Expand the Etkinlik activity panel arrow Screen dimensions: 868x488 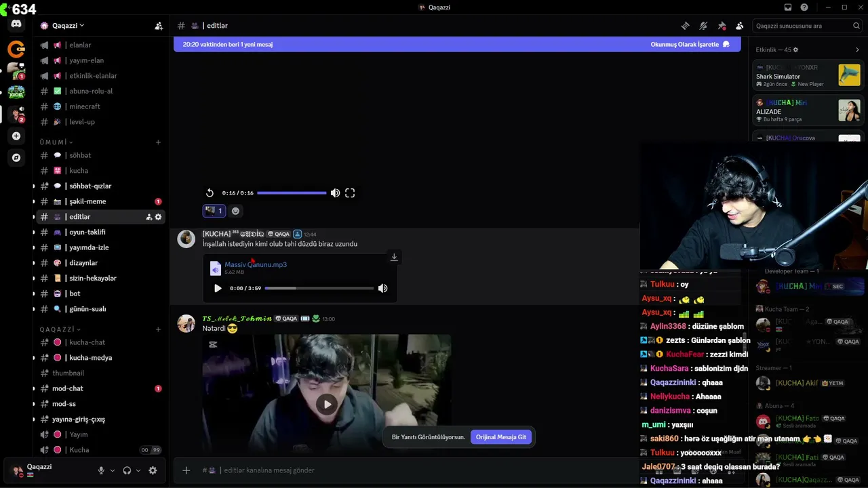click(x=858, y=49)
